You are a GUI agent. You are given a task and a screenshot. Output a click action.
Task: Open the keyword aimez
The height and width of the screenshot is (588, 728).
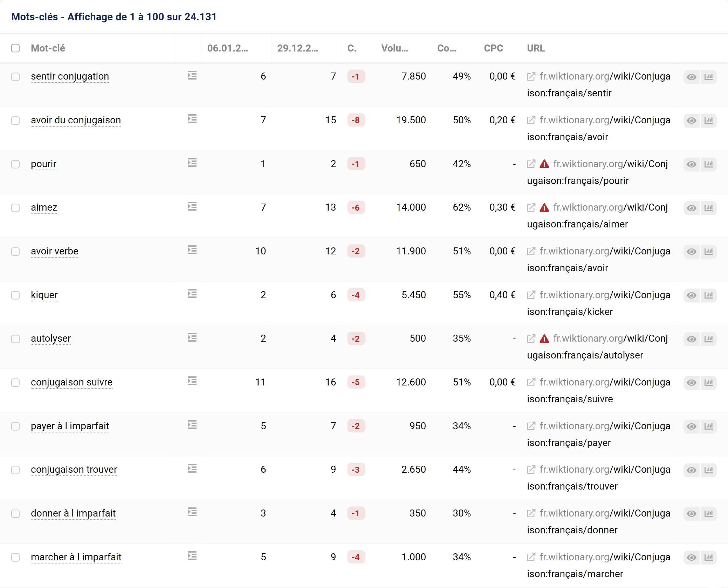(43, 207)
